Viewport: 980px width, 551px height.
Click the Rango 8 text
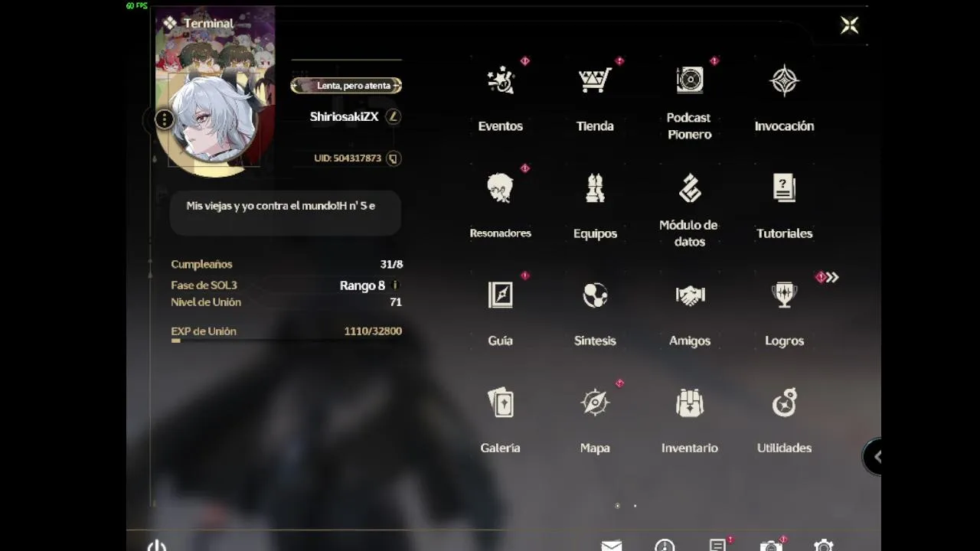tap(362, 285)
